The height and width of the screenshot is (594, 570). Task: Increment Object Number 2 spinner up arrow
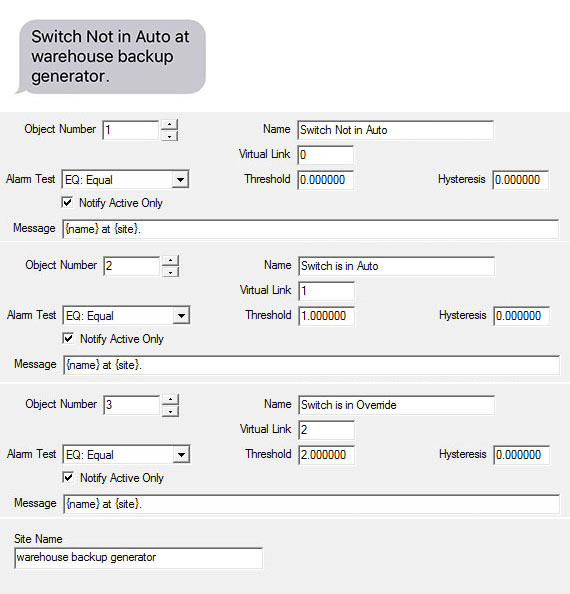click(170, 261)
